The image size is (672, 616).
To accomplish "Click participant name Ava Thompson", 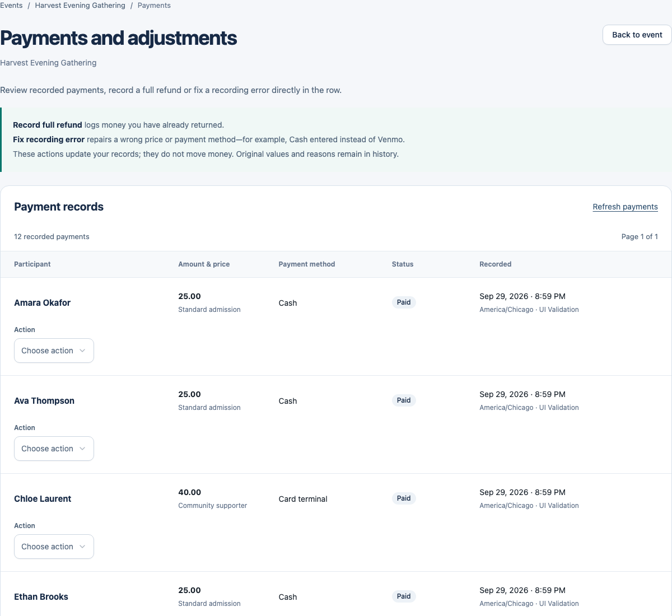I will (44, 401).
